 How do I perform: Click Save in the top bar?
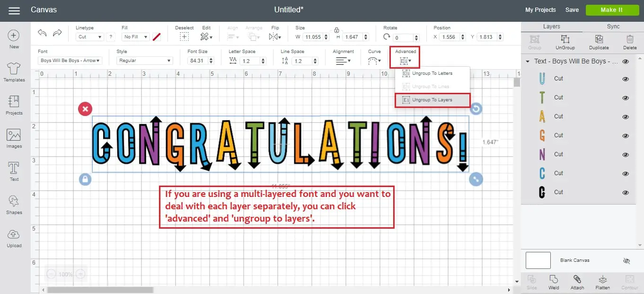point(572,9)
